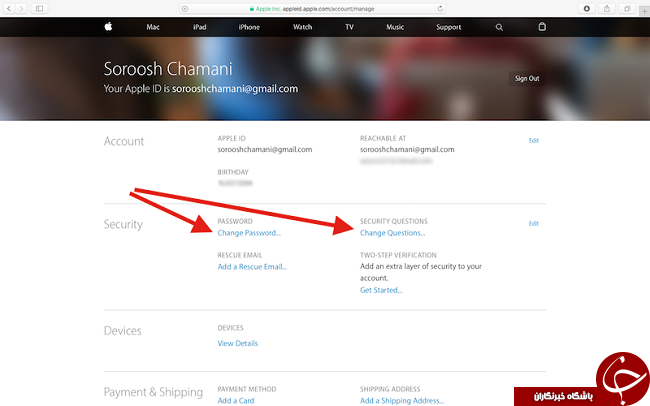The height and width of the screenshot is (406, 650).
Task: Click Get Started for two-step verification
Action: pos(381,290)
